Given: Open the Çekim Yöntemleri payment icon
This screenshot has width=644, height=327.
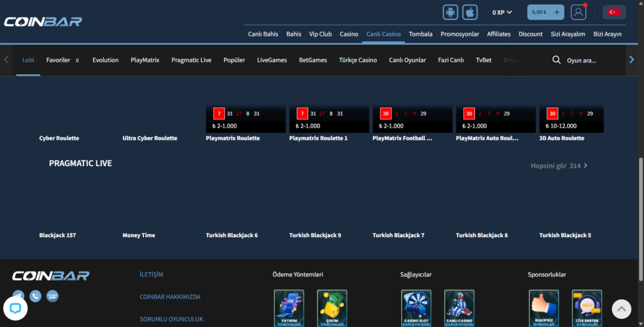Looking at the screenshot, I should click(x=331, y=308).
